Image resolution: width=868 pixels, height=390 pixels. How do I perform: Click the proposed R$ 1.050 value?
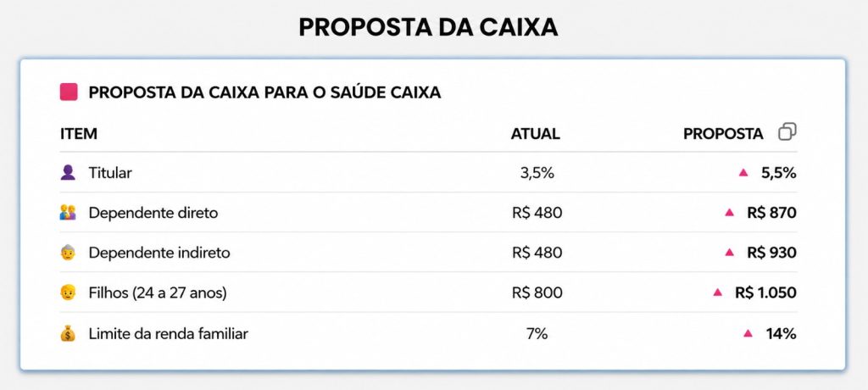(x=765, y=293)
